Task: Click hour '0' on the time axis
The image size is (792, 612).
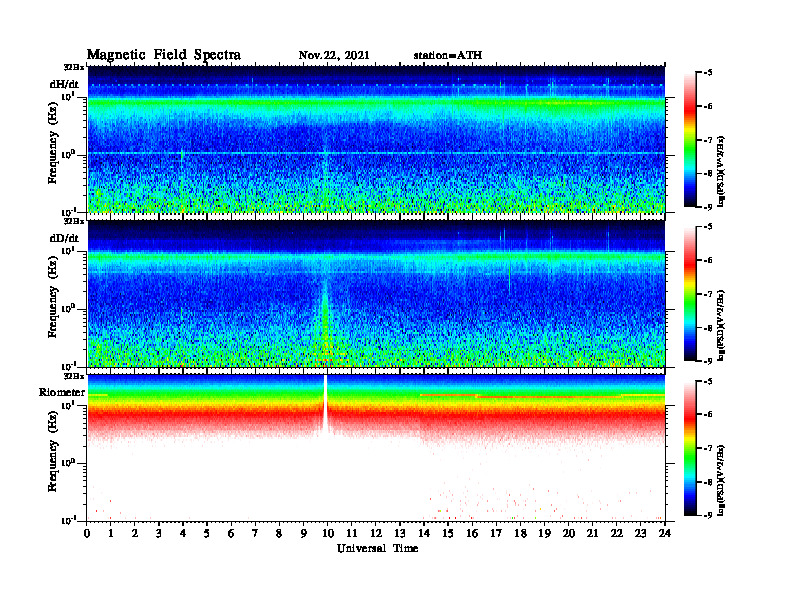Action: [87, 533]
